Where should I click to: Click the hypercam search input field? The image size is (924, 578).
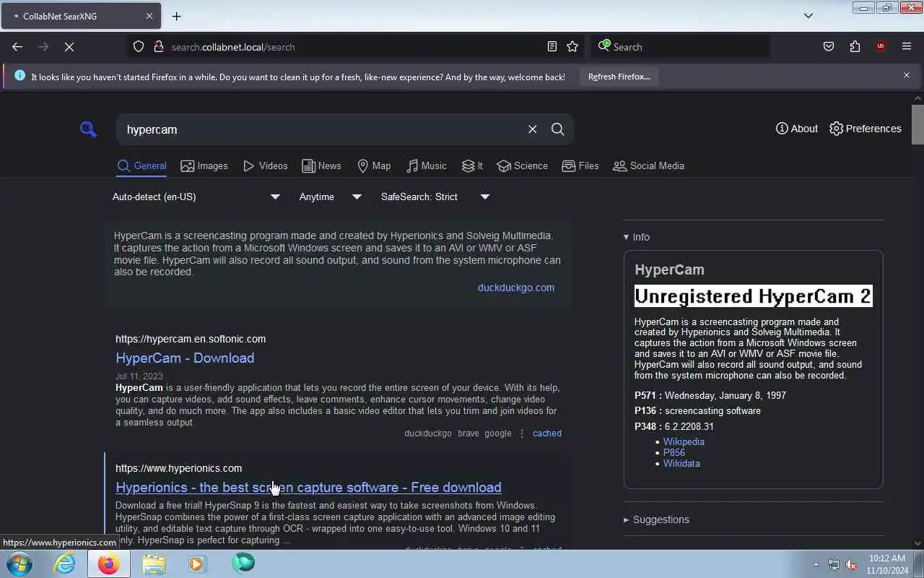click(323, 129)
